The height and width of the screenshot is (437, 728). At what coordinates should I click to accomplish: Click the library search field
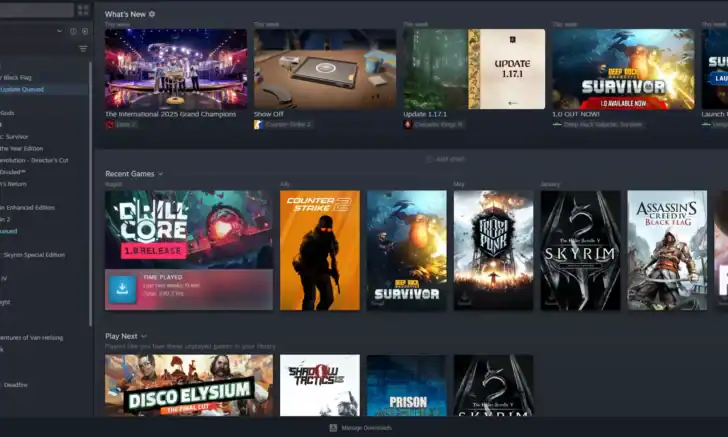click(x=37, y=10)
